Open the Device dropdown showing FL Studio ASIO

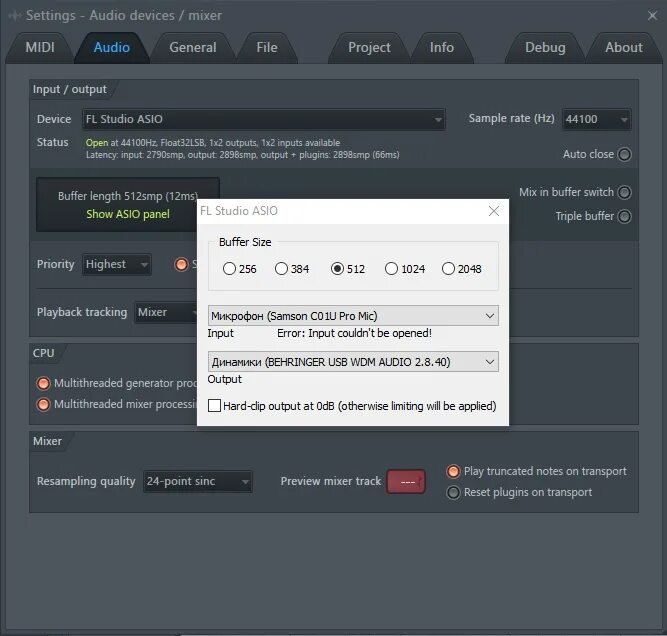point(264,119)
